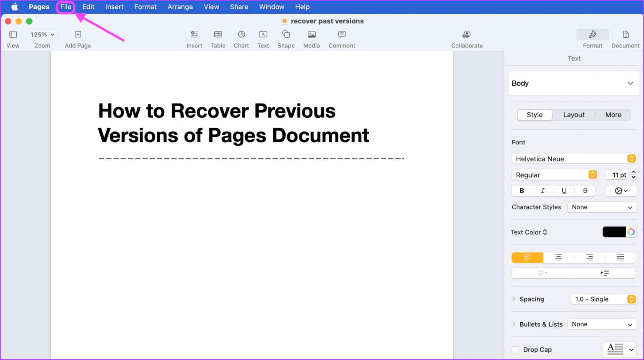Open the Body paragraph style selector
This screenshot has height=360, width=644.
coord(573,83)
